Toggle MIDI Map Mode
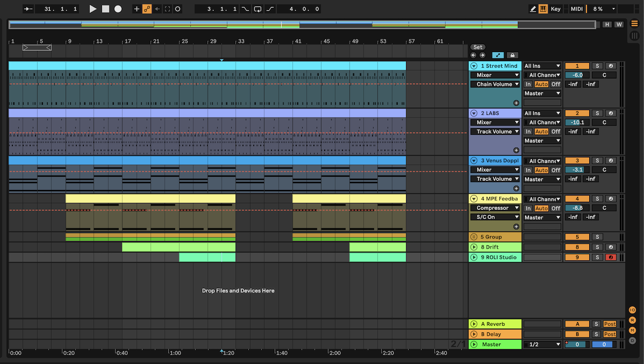The height and width of the screenshot is (364, 644). click(576, 9)
